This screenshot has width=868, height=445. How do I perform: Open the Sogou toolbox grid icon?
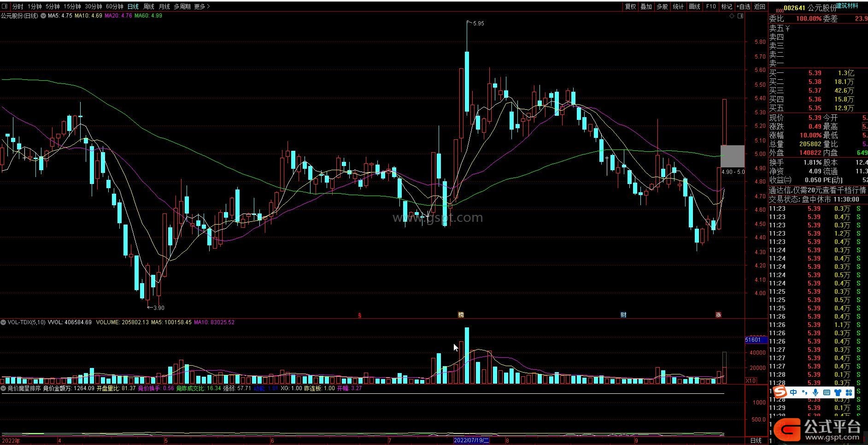(849, 392)
